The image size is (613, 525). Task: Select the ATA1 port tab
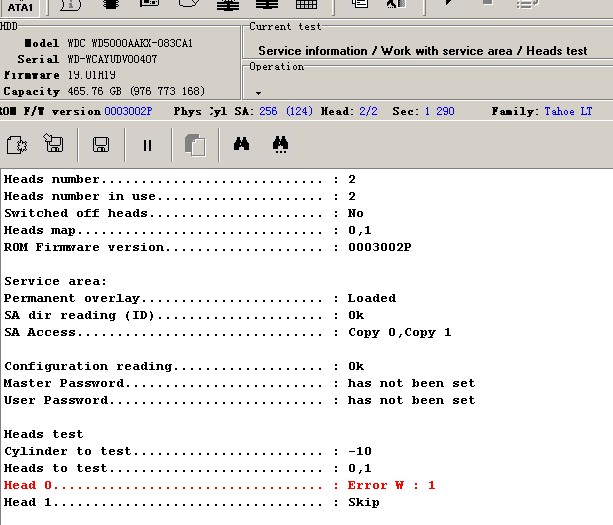click(x=21, y=6)
